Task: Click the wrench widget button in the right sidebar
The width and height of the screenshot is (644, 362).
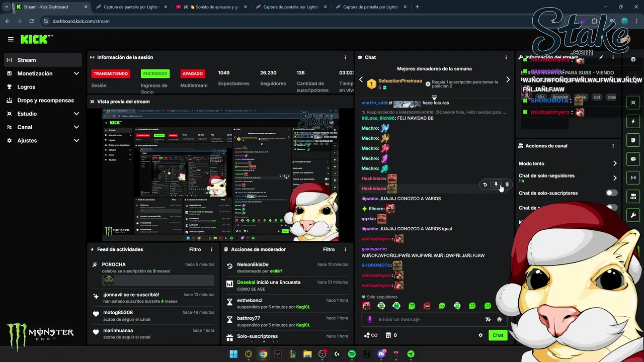Action: click(x=633, y=215)
